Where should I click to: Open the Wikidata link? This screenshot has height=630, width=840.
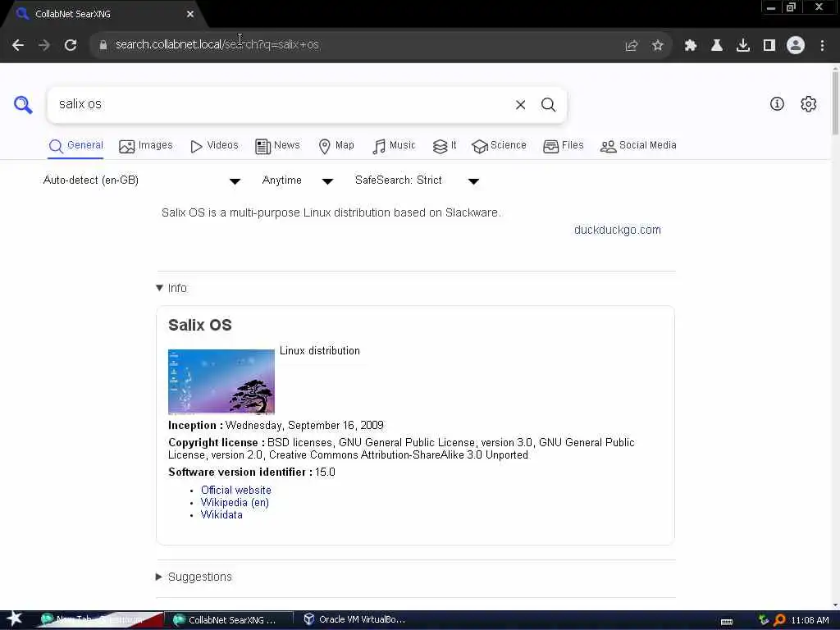click(x=221, y=515)
